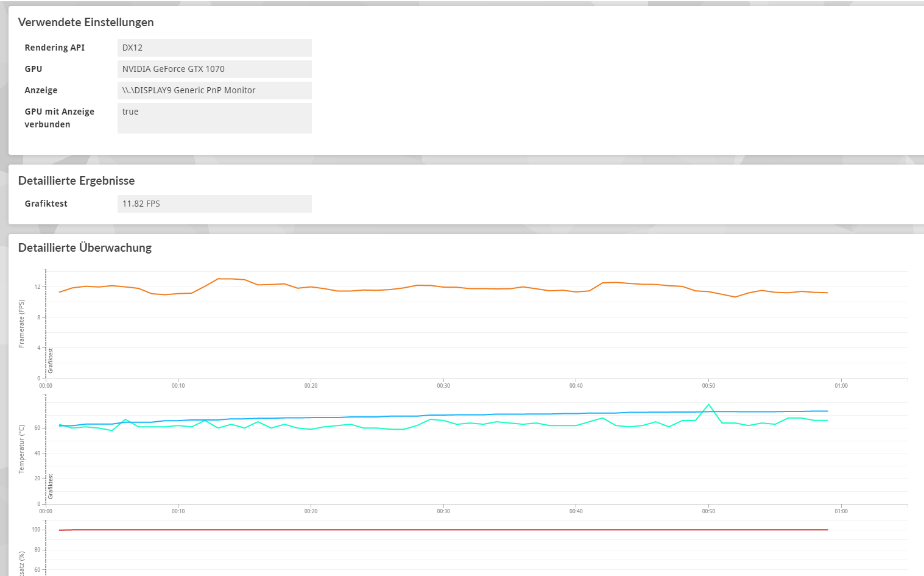The height and width of the screenshot is (576, 924).
Task: Click the 'Grafiktest' marker on framerate chart
Action: click(51, 361)
